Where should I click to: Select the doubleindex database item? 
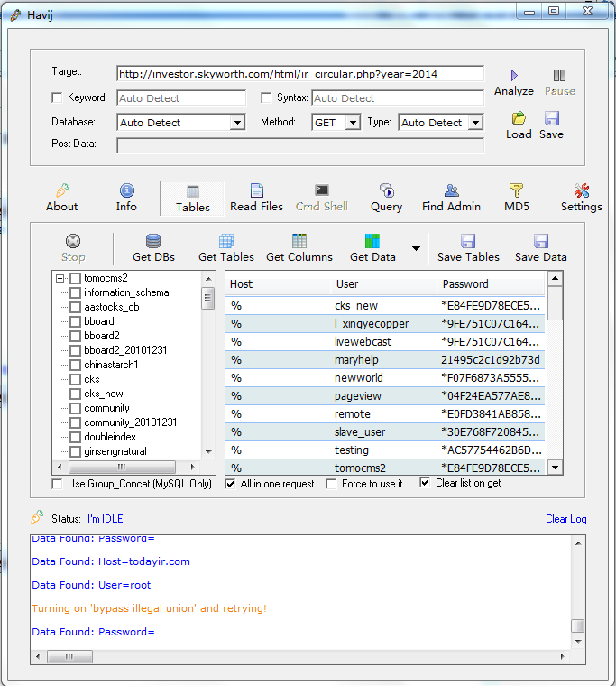[110, 437]
